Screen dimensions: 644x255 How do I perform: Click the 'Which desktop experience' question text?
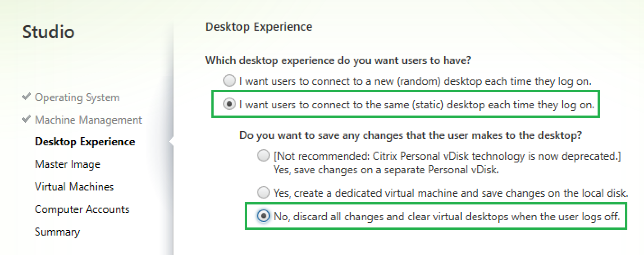[x=341, y=60]
